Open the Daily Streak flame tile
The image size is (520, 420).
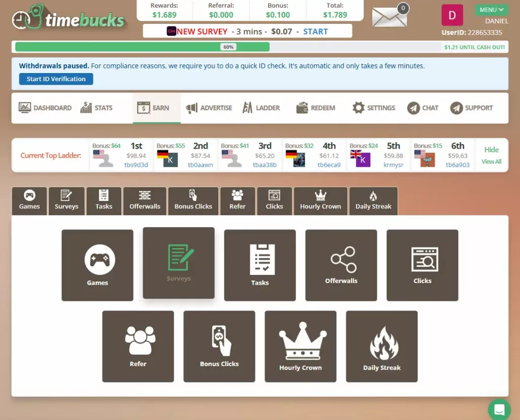pyautogui.click(x=382, y=346)
